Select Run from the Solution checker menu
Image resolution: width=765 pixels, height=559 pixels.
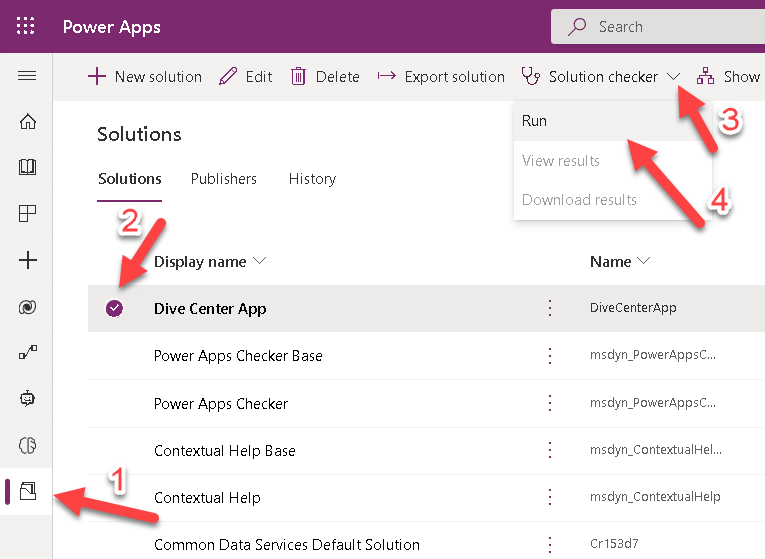[x=613, y=121]
